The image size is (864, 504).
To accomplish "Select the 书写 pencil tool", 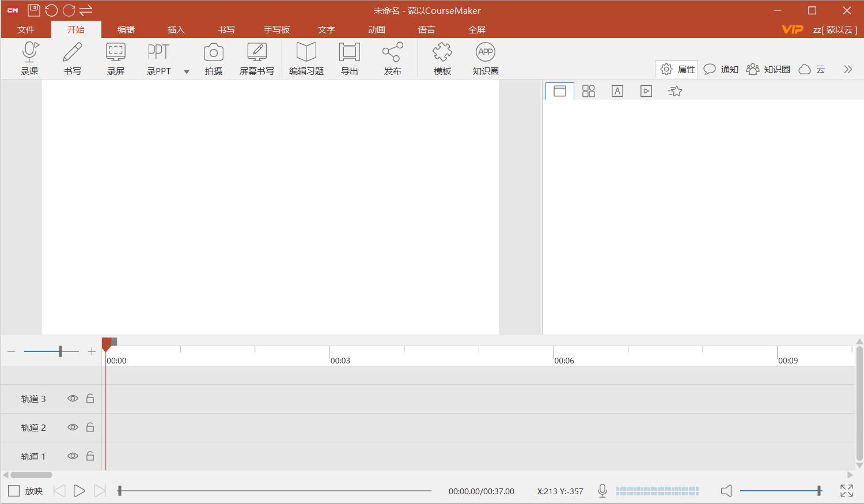I will point(73,53).
